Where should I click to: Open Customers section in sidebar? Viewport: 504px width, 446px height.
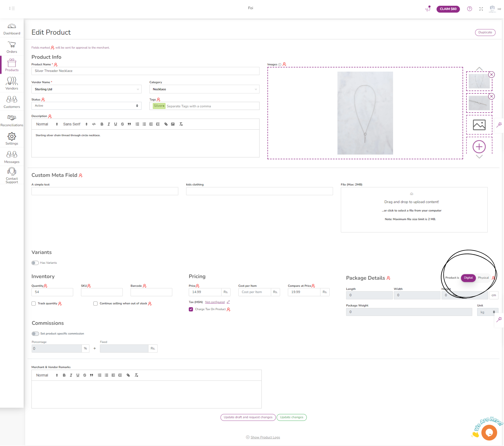(x=12, y=102)
